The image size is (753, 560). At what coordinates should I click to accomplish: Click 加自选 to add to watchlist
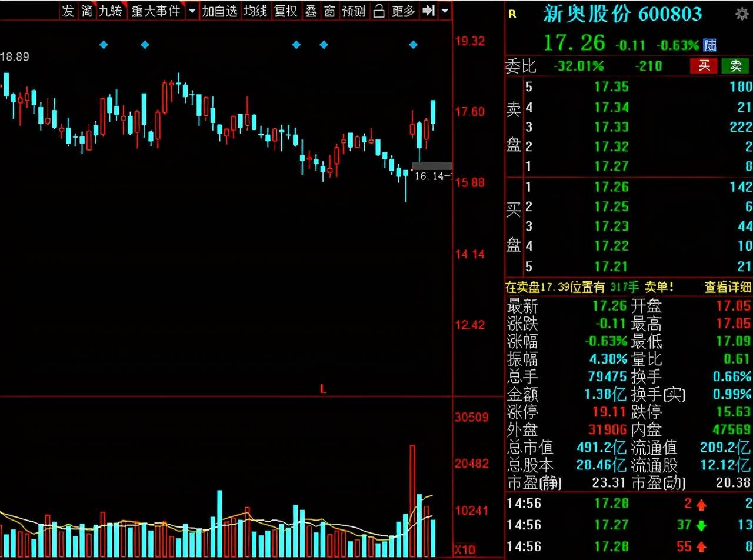219,11
